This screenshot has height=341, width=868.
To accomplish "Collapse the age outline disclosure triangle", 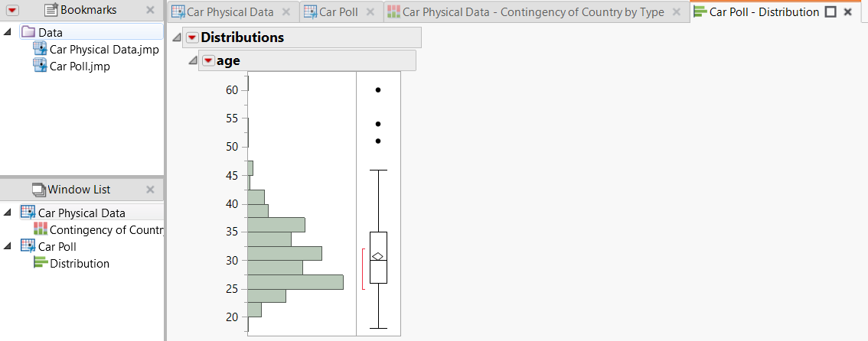I will tap(192, 61).
